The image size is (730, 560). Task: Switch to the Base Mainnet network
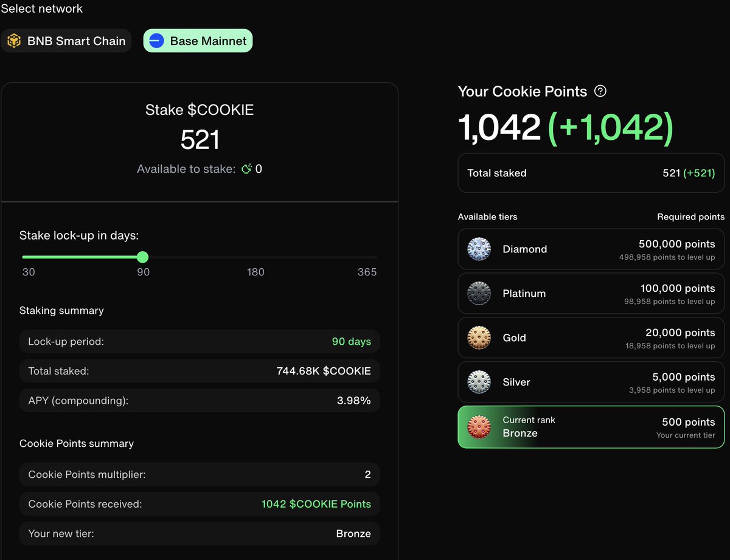point(198,40)
